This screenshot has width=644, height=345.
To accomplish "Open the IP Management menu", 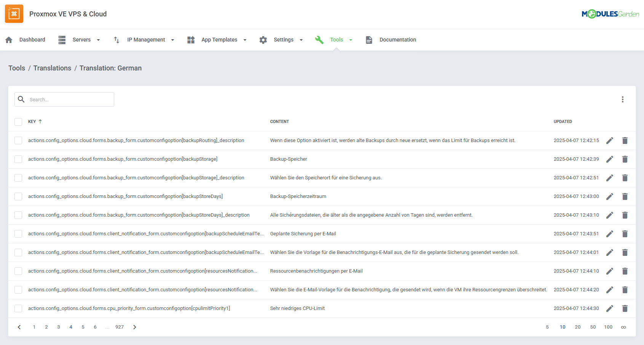I will [x=146, y=40].
